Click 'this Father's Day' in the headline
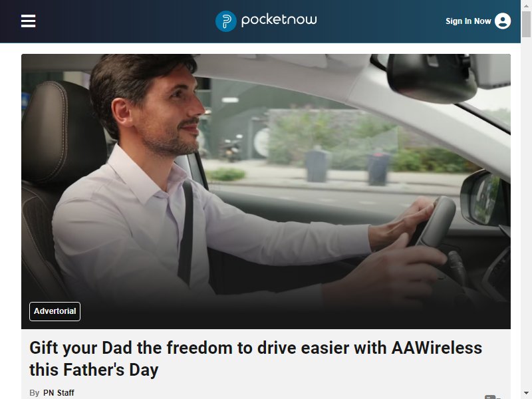The width and height of the screenshot is (532, 399). 94,370
